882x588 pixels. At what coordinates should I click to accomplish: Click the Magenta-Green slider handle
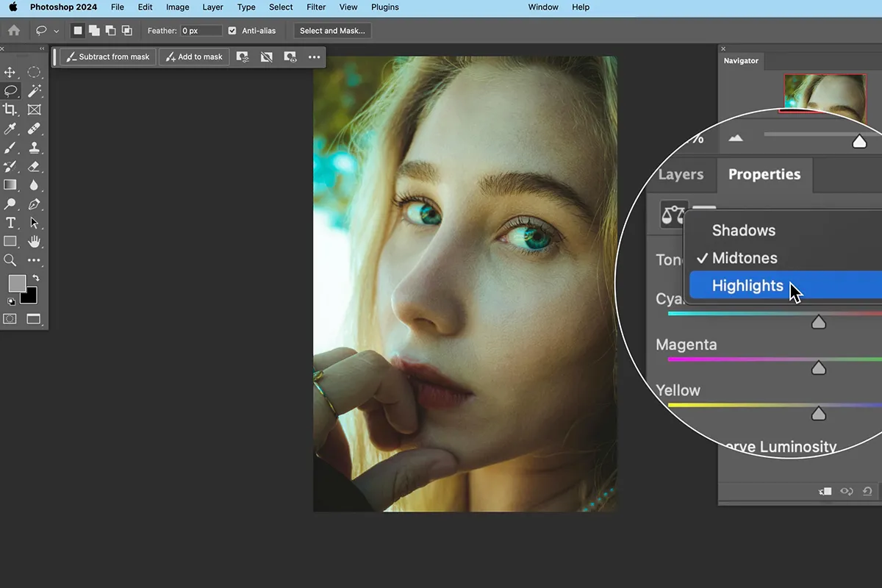click(818, 367)
